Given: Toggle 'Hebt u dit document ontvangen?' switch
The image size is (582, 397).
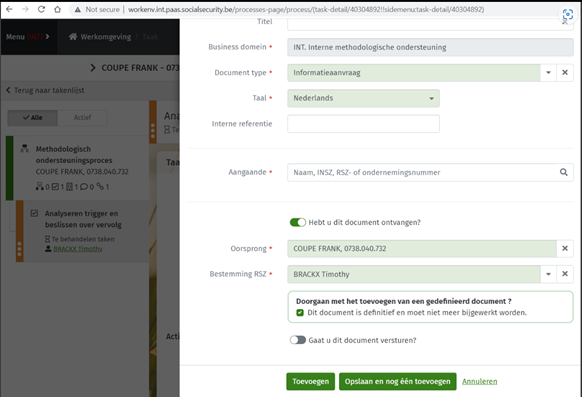Looking at the screenshot, I should [x=298, y=222].
